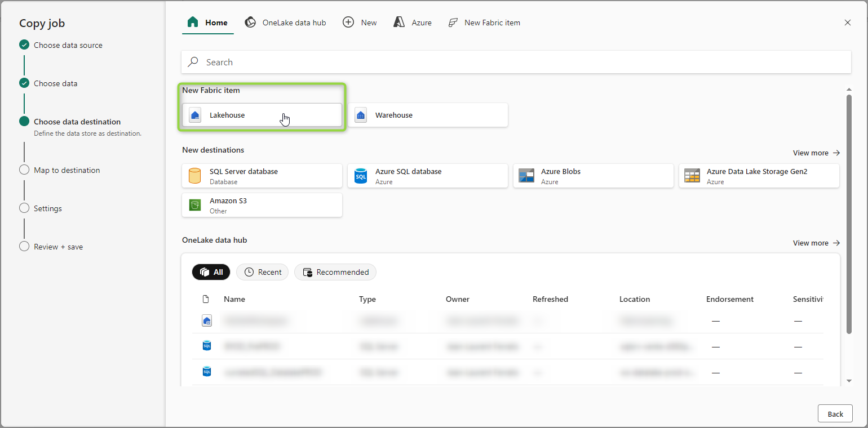868x428 pixels.
Task: Click the search magnifier icon
Action: pyautogui.click(x=193, y=62)
